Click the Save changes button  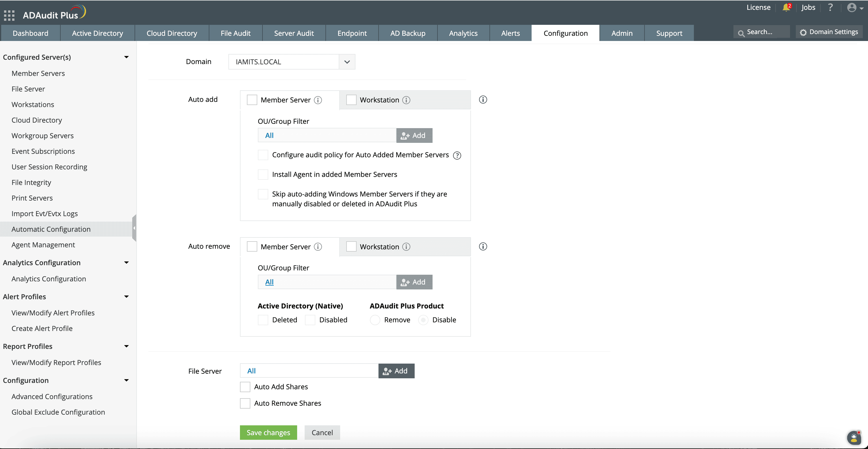point(268,433)
